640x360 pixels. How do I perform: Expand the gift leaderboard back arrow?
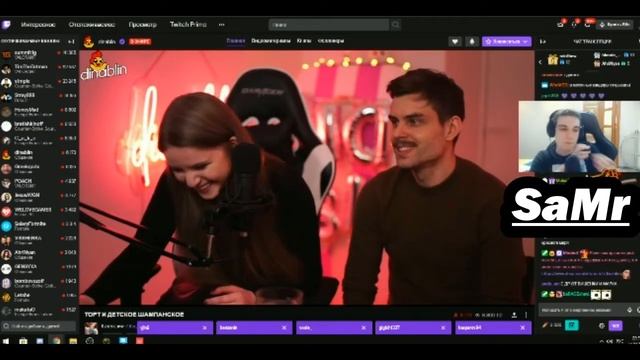pos(540,62)
